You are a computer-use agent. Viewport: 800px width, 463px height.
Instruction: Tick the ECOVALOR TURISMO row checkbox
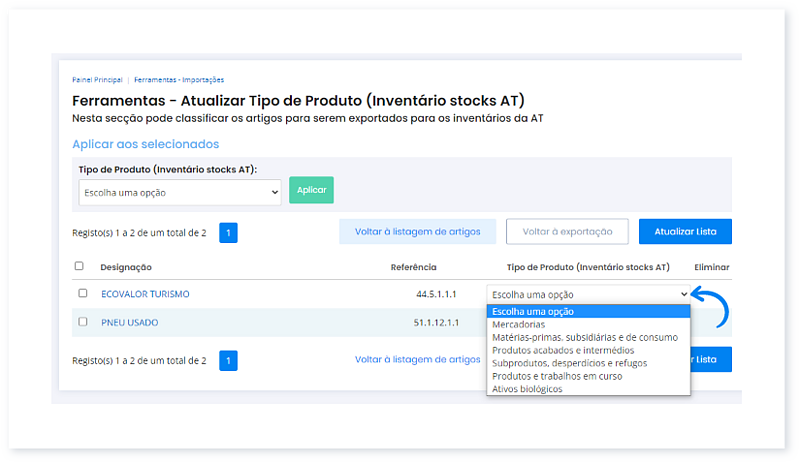point(82,294)
